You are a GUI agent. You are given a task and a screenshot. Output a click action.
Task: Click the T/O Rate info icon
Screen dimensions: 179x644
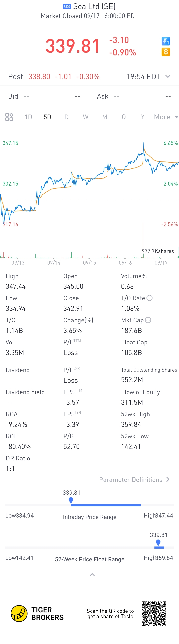point(149,298)
